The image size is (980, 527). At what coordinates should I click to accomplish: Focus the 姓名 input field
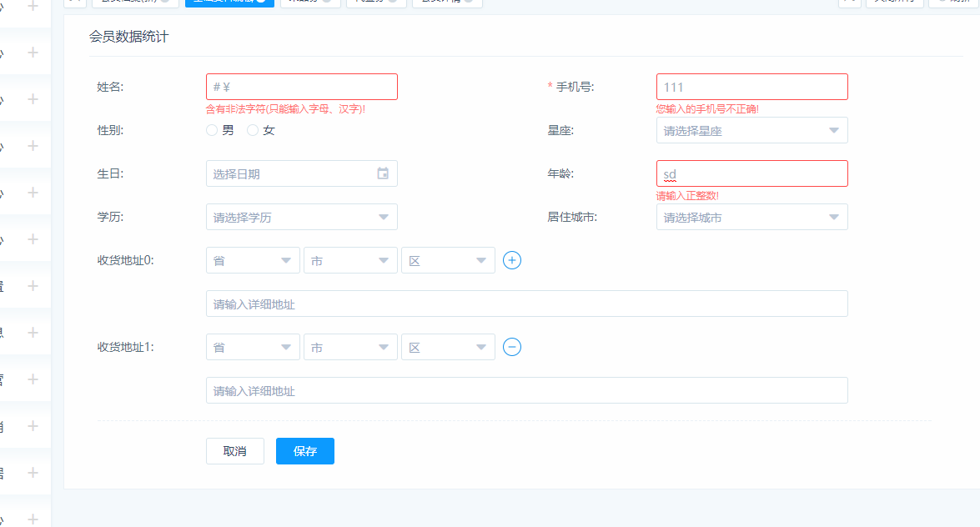coord(302,87)
